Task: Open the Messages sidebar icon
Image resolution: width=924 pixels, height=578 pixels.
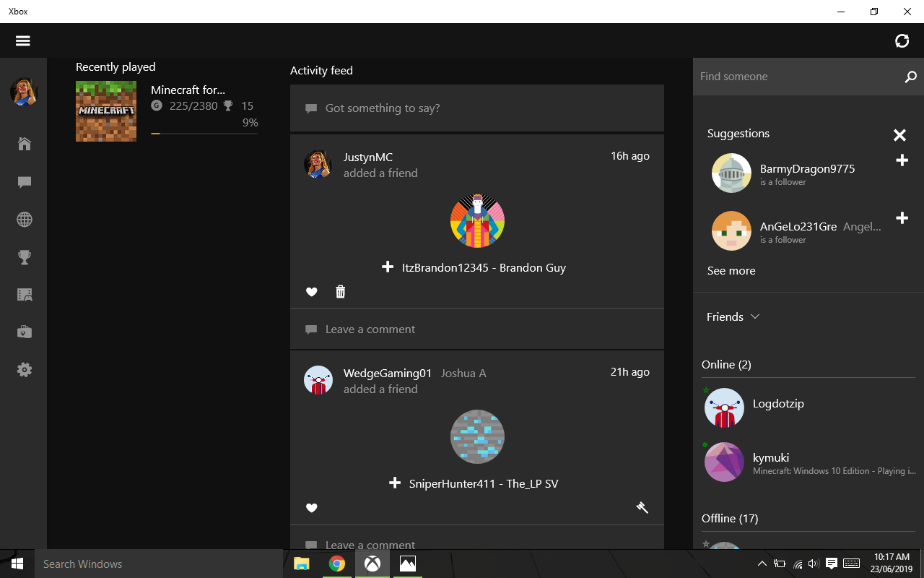Action: click(x=25, y=182)
